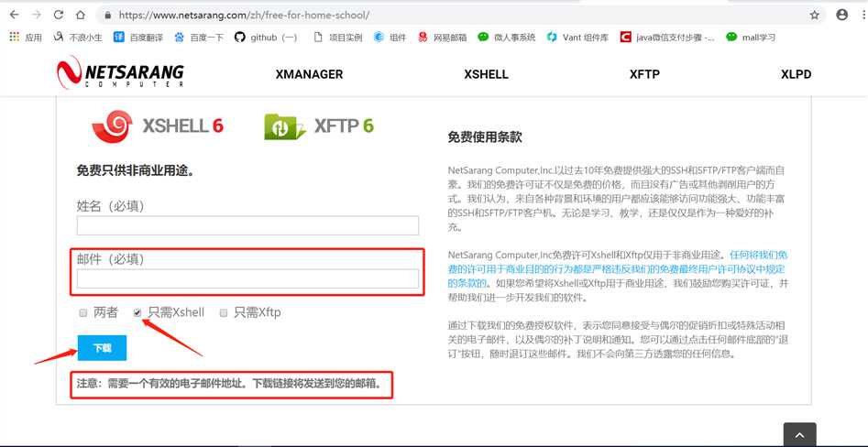Open the java微信支付步骤 bookmark
868x447 pixels.
[667, 37]
